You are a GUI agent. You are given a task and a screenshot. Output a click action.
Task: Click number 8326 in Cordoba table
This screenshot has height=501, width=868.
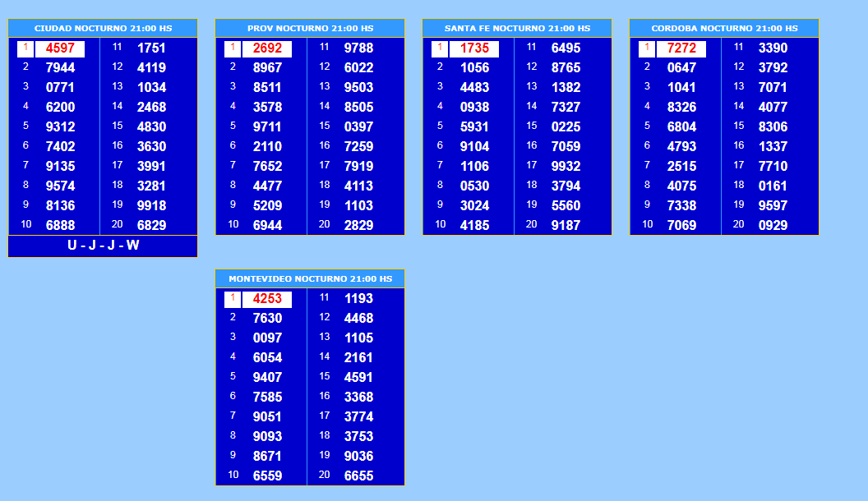(681, 107)
